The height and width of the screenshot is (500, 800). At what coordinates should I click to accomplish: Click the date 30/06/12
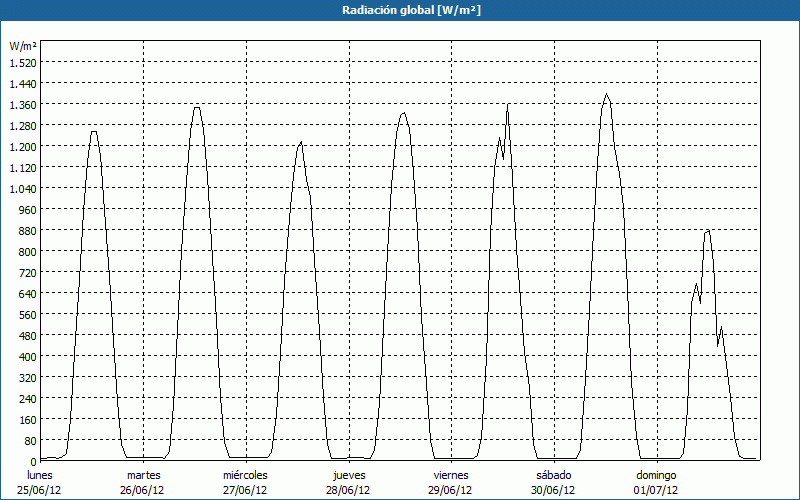point(553,490)
